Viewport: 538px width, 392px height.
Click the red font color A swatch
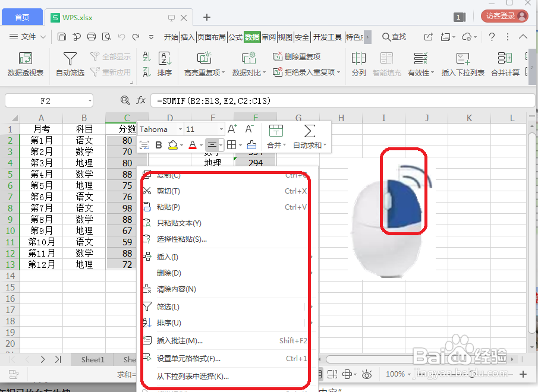(x=193, y=146)
